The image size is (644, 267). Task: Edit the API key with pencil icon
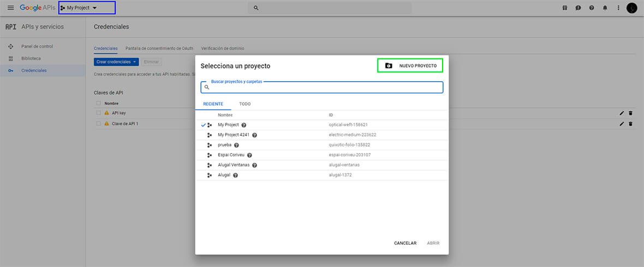(x=622, y=113)
